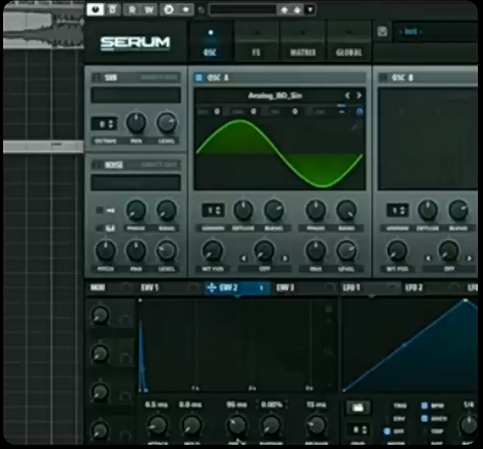Toggle the OSC A enable switch

point(199,78)
